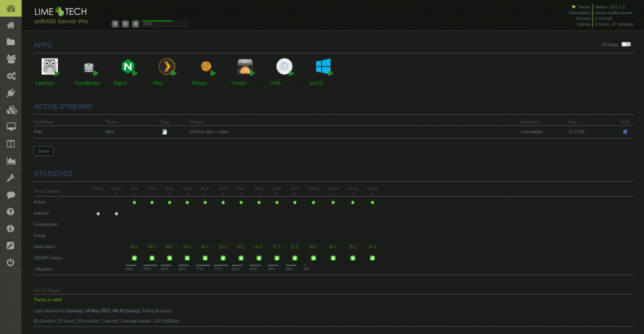This screenshot has width=644, height=334.
Task: Click the split-panel icon in the sidebar
Action: point(11,144)
